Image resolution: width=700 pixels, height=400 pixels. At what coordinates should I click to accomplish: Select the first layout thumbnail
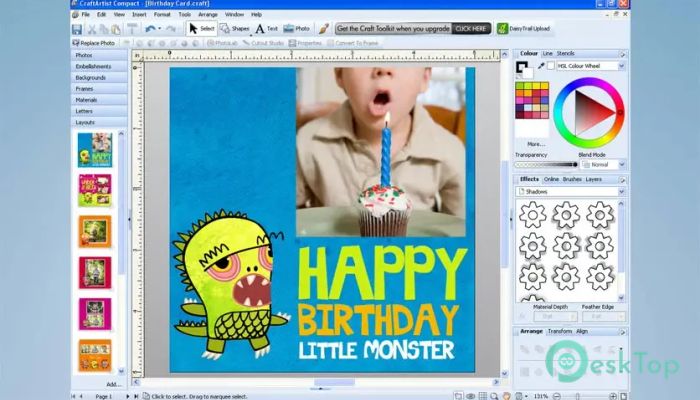coord(95,150)
